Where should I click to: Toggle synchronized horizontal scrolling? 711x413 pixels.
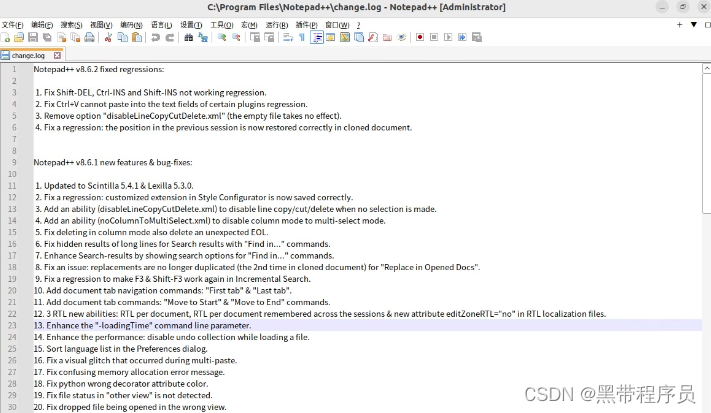tap(269, 38)
